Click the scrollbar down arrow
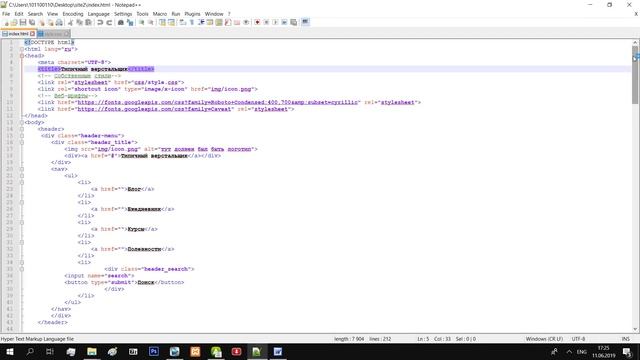640x360 pixels. (635, 329)
